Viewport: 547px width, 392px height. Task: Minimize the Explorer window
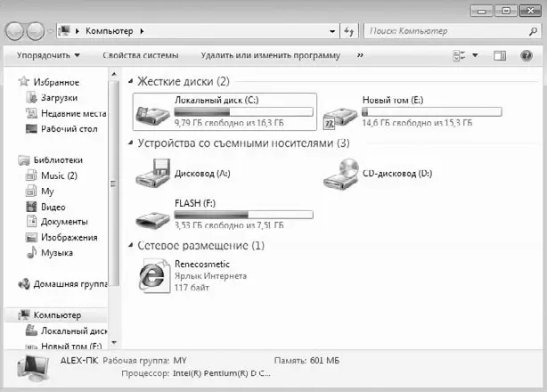click(x=481, y=11)
